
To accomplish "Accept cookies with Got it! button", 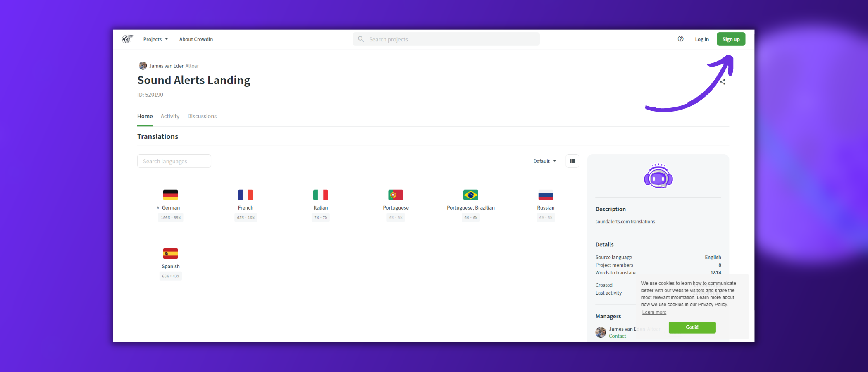I will [x=692, y=327].
